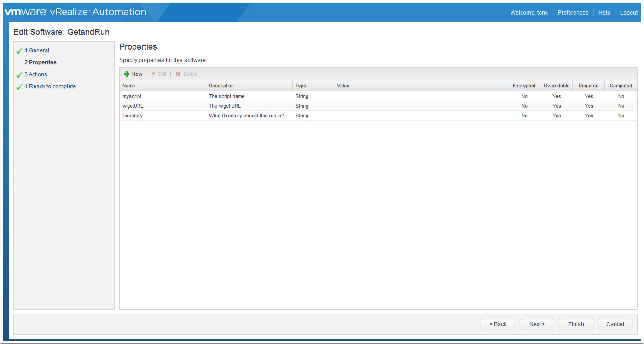Go to step 3 Actions
This screenshot has height=344, width=644.
click(38, 74)
